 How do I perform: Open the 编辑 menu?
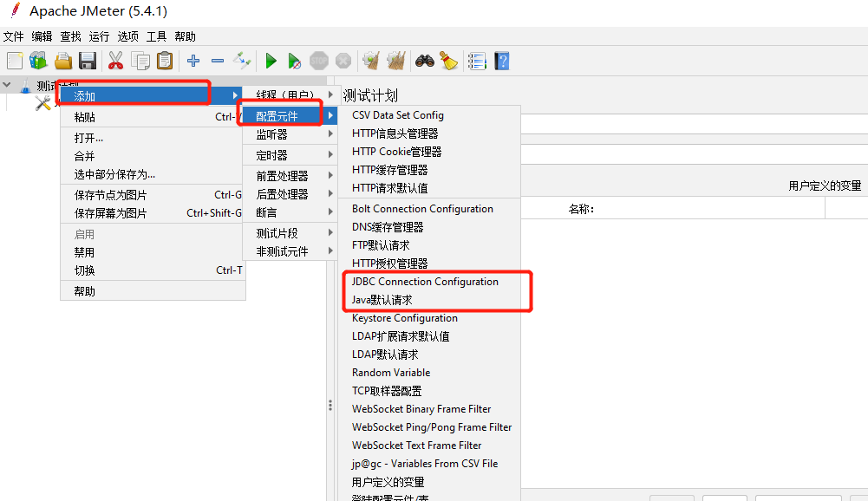[x=42, y=36]
